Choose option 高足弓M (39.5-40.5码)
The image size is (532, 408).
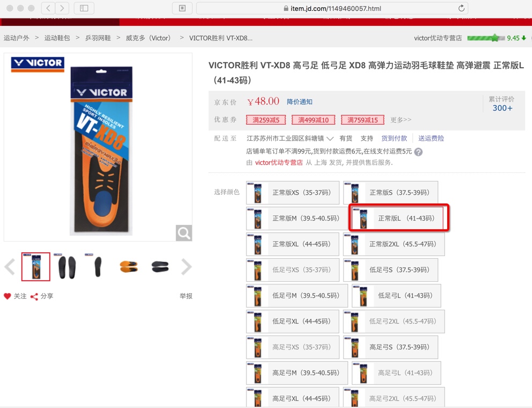pyautogui.click(x=297, y=373)
